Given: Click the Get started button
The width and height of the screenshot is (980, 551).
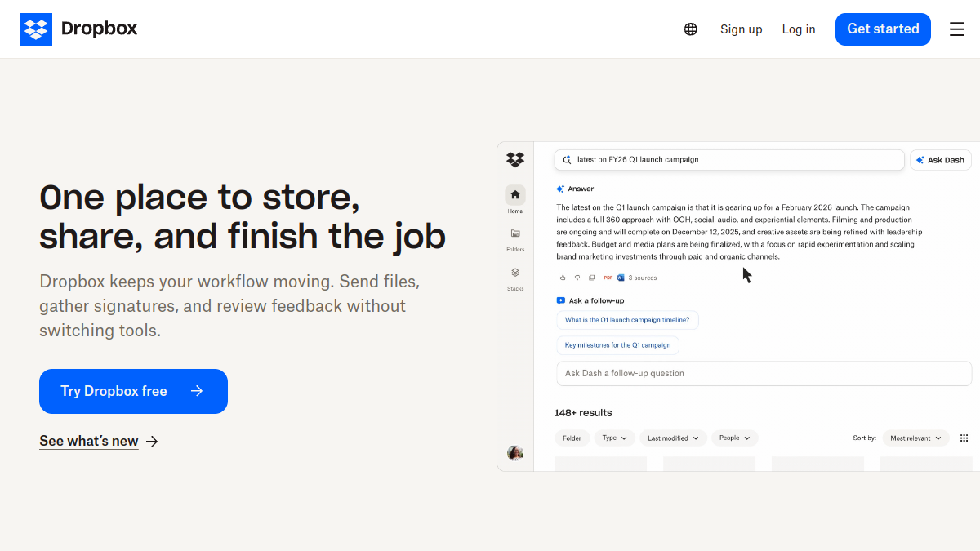Looking at the screenshot, I should click(x=883, y=29).
